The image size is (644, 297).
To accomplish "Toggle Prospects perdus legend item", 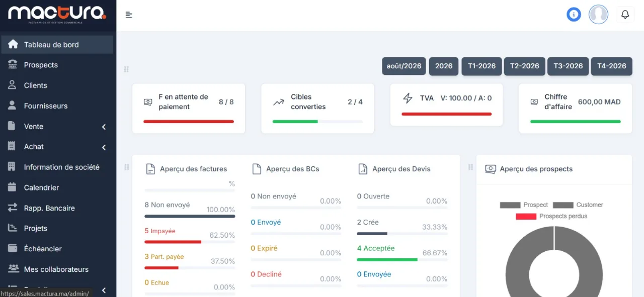I will click(x=551, y=216).
